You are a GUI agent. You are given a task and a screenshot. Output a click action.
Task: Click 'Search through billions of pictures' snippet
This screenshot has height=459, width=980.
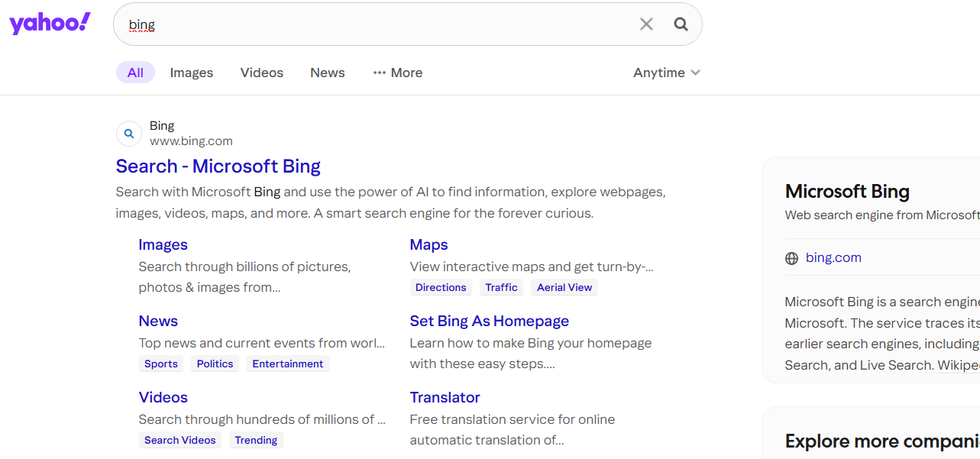[x=244, y=277]
